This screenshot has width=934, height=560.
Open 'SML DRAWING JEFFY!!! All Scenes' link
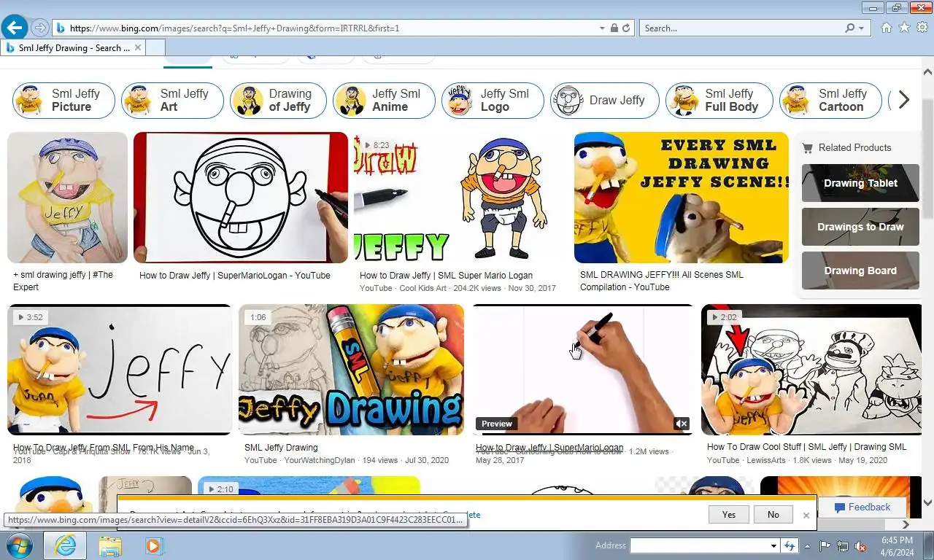(x=662, y=281)
